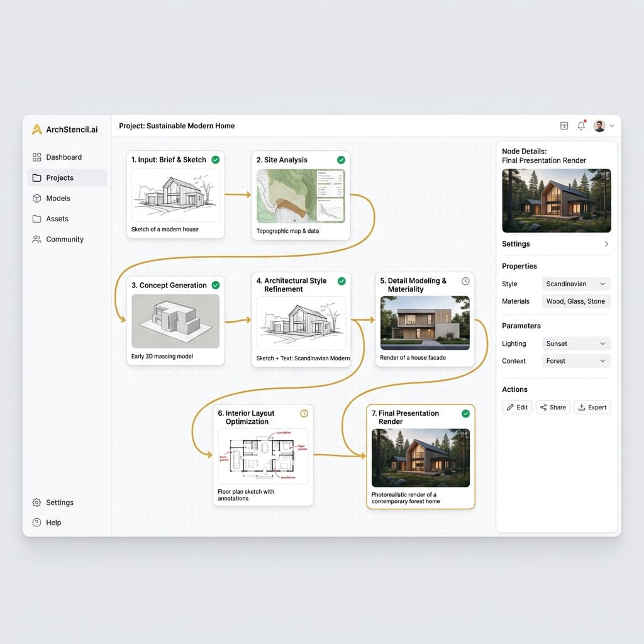The width and height of the screenshot is (644, 644).
Task: Click the Assets sidebar icon
Action: point(36,218)
